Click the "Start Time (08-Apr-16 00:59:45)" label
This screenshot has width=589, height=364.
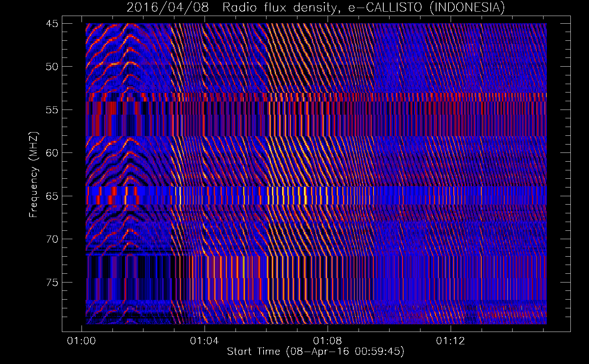tap(316, 352)
